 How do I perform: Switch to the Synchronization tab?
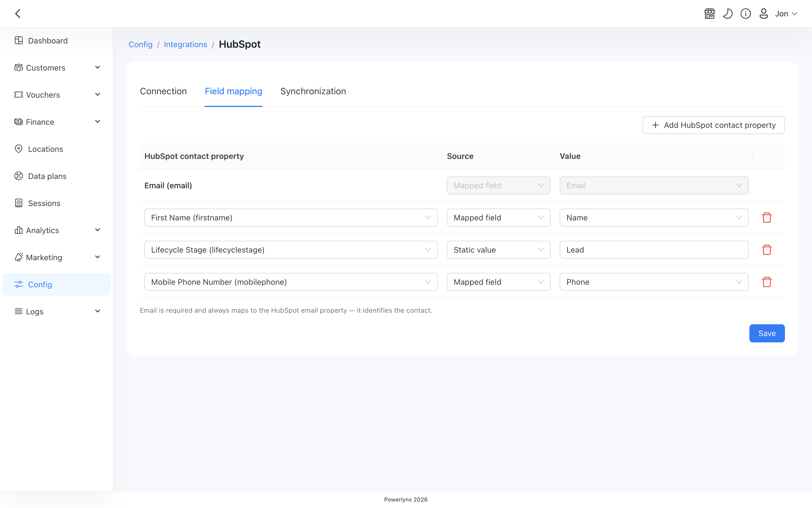[x=313, y=91]
